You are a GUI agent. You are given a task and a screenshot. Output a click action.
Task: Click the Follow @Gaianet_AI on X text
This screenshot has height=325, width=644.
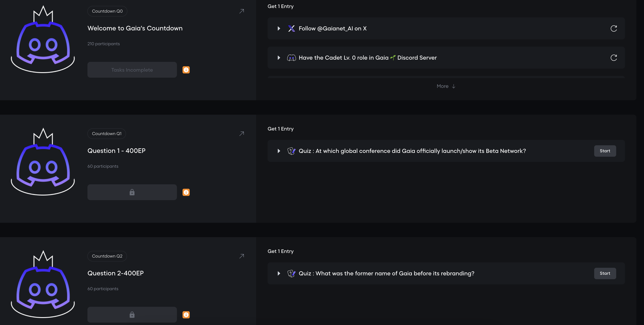332,28
